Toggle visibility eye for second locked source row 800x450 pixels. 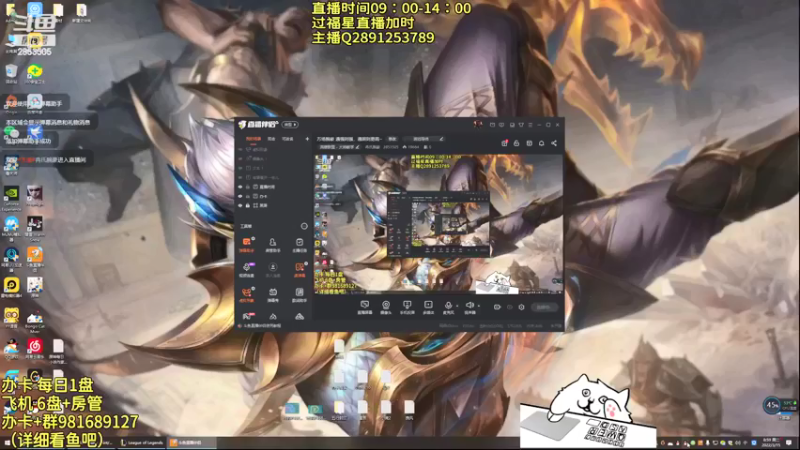240,196
